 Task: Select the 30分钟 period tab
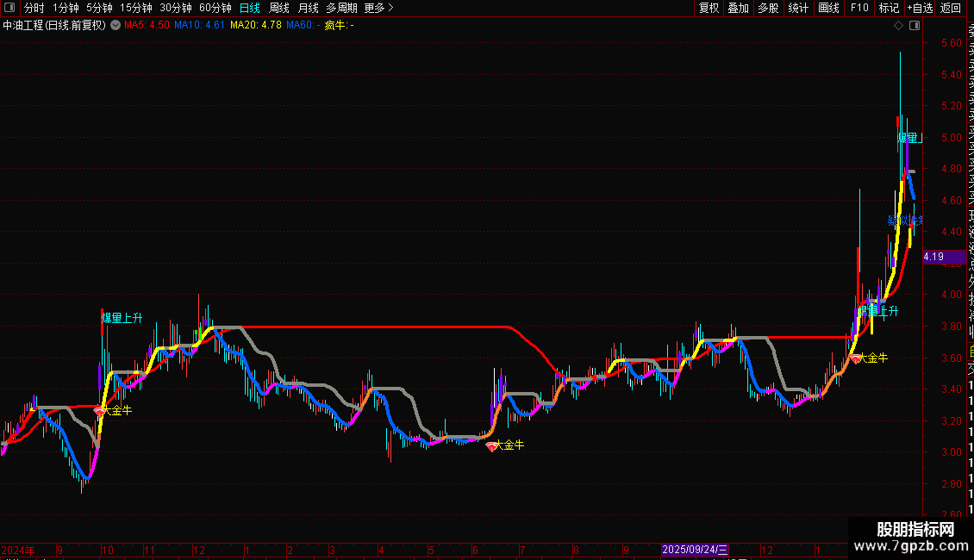176,8
